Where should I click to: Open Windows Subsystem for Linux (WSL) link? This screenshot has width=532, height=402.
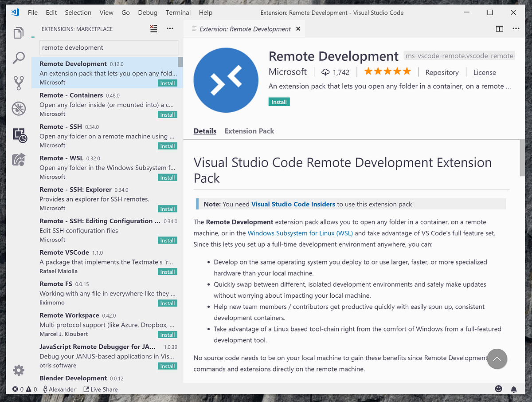300,233
